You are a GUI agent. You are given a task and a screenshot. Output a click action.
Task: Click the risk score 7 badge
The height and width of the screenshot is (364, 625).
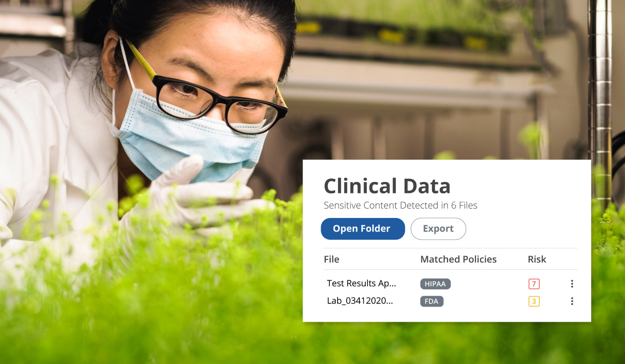coord(534,284)
